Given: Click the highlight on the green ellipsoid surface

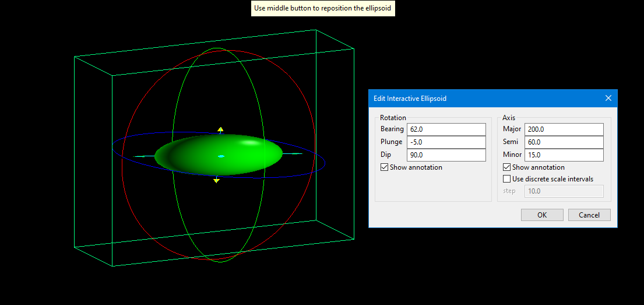Looking at the screenshot, I should 251,142.
